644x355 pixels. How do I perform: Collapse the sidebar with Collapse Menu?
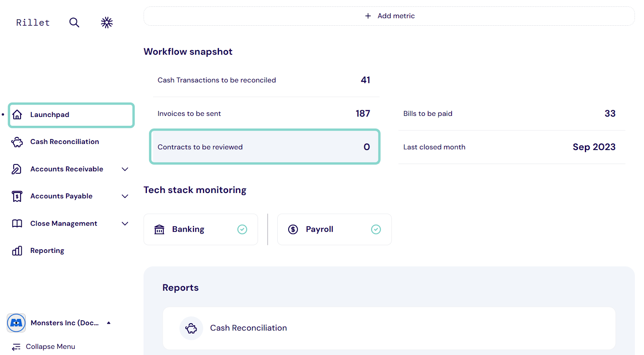click(x=44, y=347)
